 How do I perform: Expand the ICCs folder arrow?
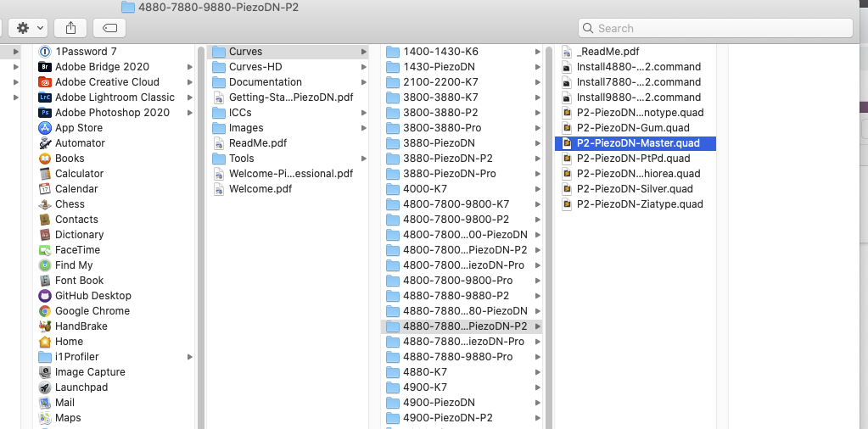[364, 113]
